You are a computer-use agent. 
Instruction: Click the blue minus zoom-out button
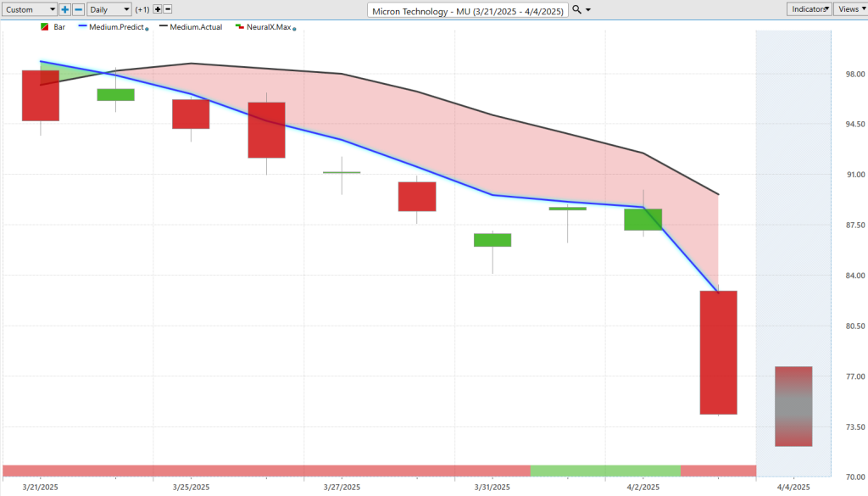tap(79, 9)
